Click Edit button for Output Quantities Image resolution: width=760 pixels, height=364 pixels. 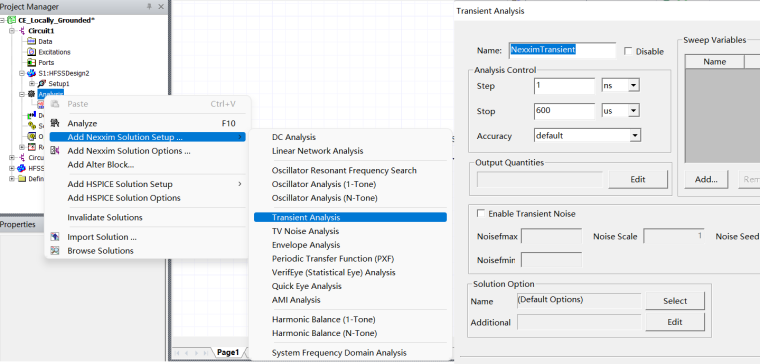638,179
